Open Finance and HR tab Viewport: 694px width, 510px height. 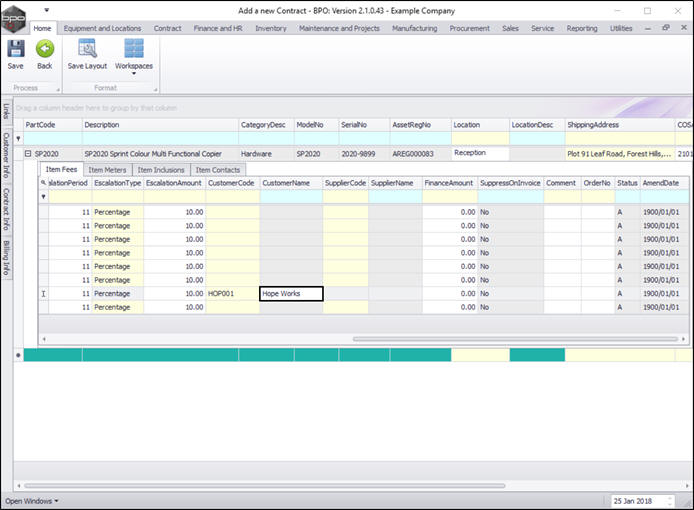coord(218,28)
